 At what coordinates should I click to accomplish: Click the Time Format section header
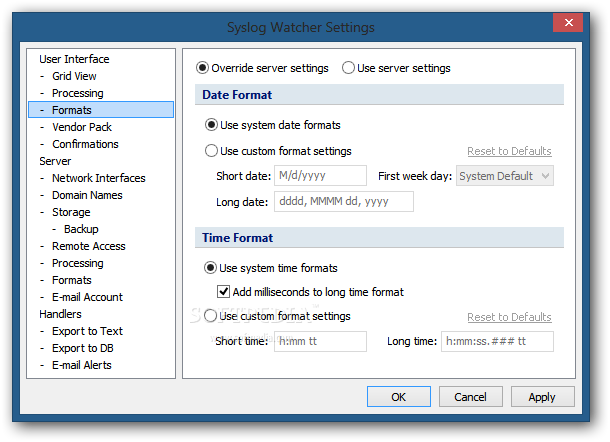point(379,238)
